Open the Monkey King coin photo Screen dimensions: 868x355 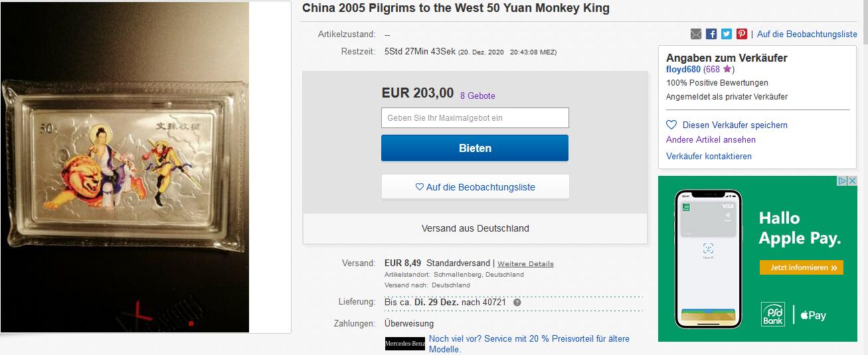(x=125, y=166)
